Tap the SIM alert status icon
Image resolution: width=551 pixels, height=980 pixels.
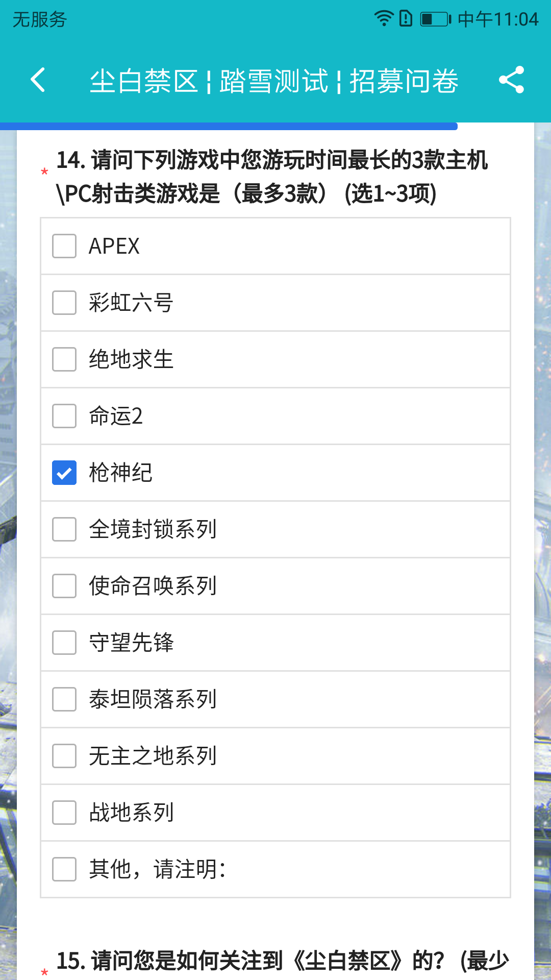(406, 18)
